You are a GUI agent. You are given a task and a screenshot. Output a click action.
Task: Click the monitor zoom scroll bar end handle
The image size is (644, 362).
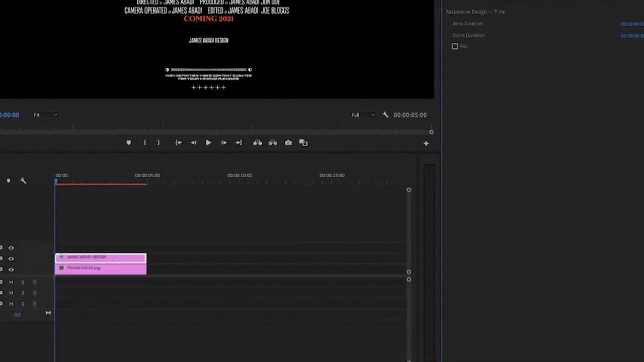click(x=431, y=132)
